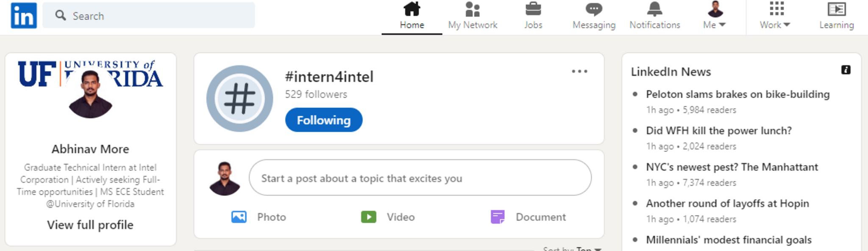
Task: Open Messaging chat icon
Action: 594,9
